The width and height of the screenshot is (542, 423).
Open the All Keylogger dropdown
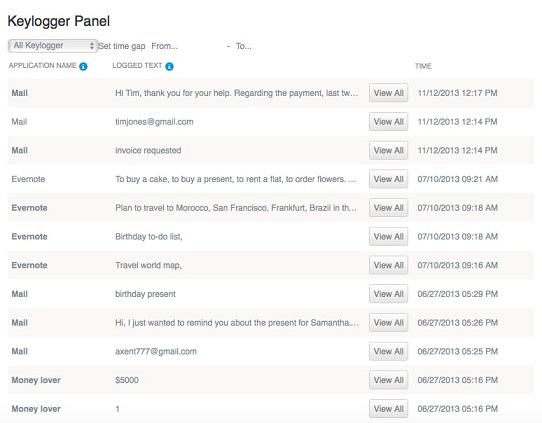(x=53, y=46)
